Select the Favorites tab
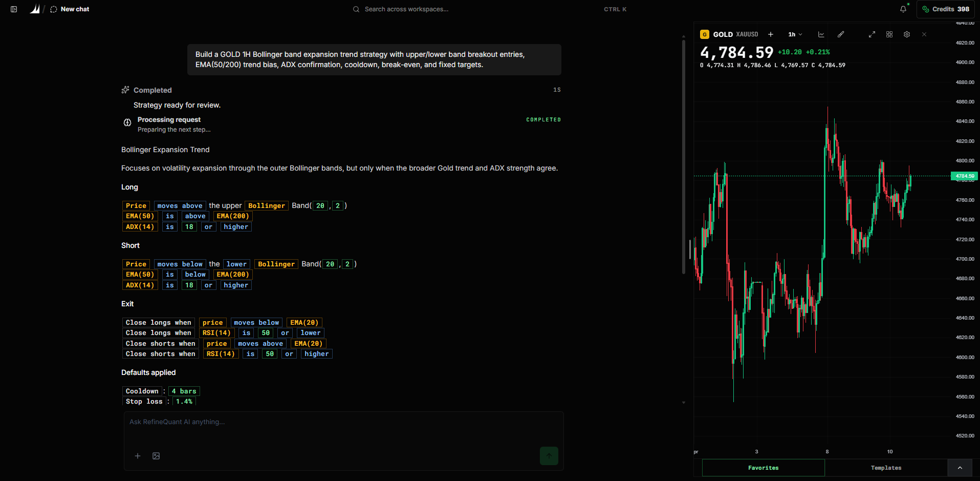980x481 pixels. click(x=764, y=468)
